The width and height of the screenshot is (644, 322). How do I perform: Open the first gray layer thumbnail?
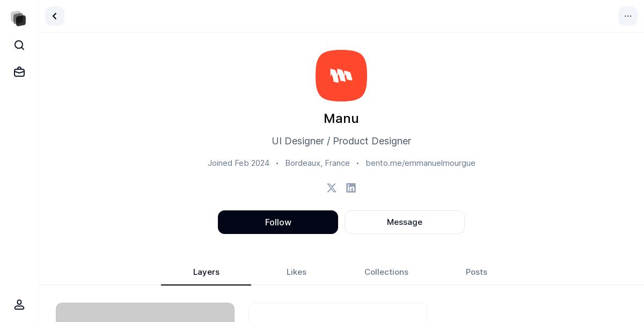click(145, 312)
